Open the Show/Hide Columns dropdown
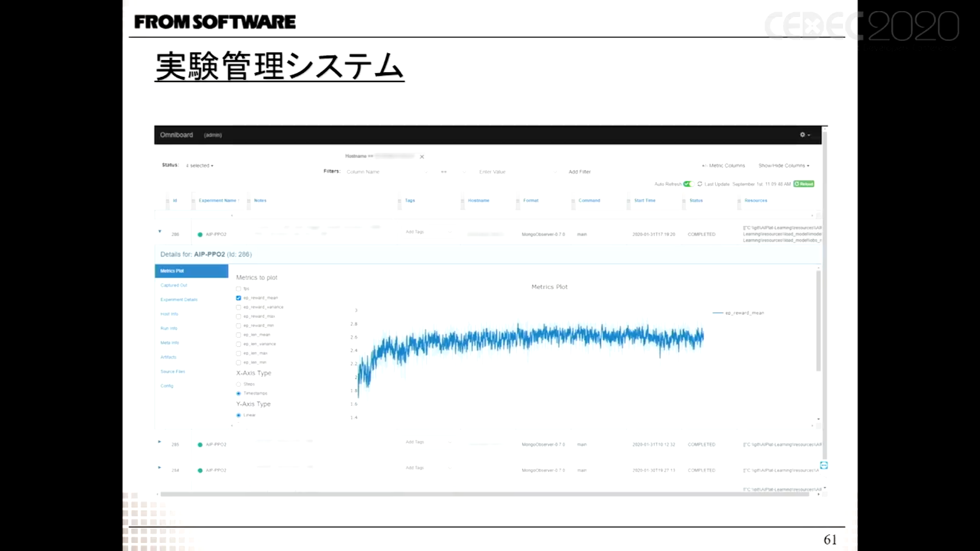The height and width of the screenshot is (551, 980). point(783,166)
